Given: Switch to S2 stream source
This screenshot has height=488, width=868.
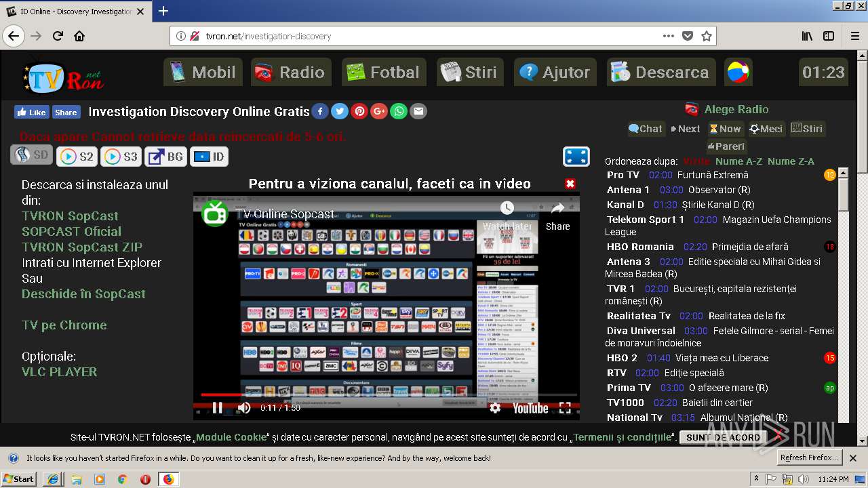Looking at the screenshot, I should tap(76, 157).
